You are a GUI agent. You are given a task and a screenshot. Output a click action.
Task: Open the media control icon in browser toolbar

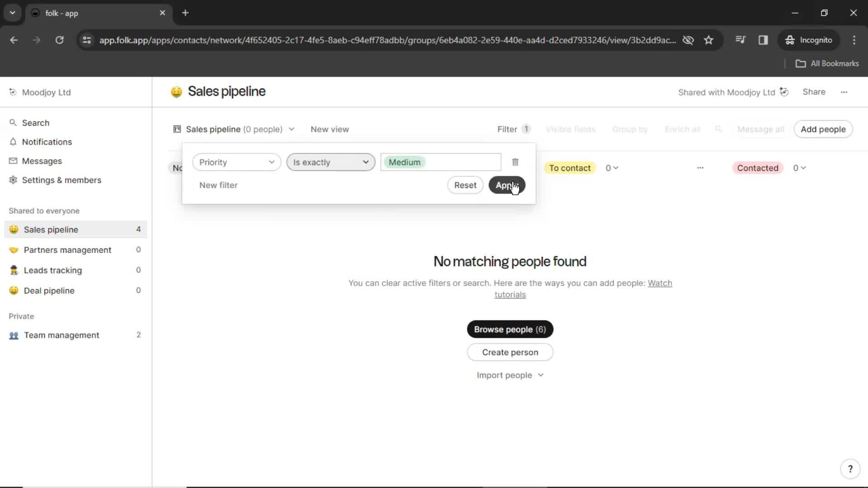[x=740, y=40]
